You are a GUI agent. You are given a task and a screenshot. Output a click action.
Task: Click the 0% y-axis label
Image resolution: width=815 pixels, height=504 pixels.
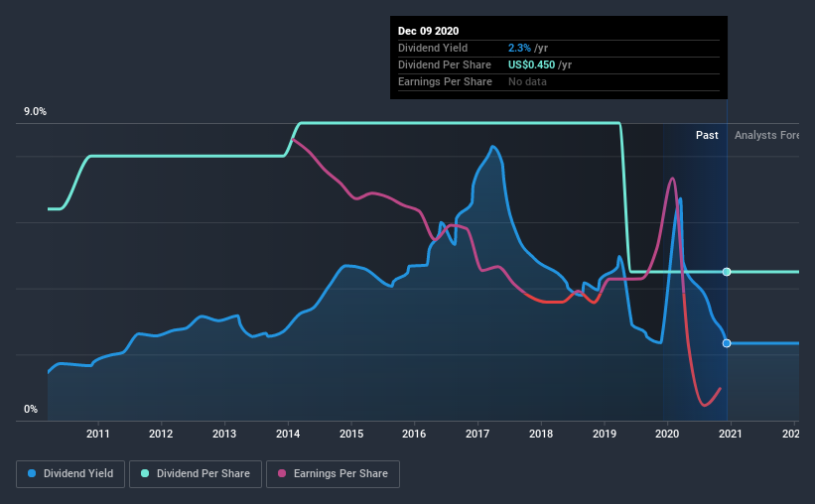pos(31,410)
